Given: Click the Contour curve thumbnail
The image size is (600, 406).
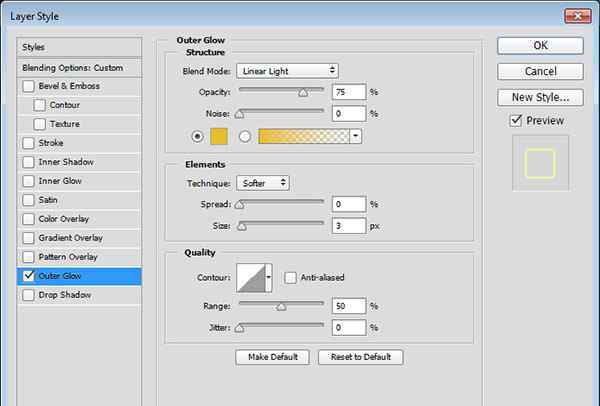Looking at the screenshot, I should [x=251, y=278].
